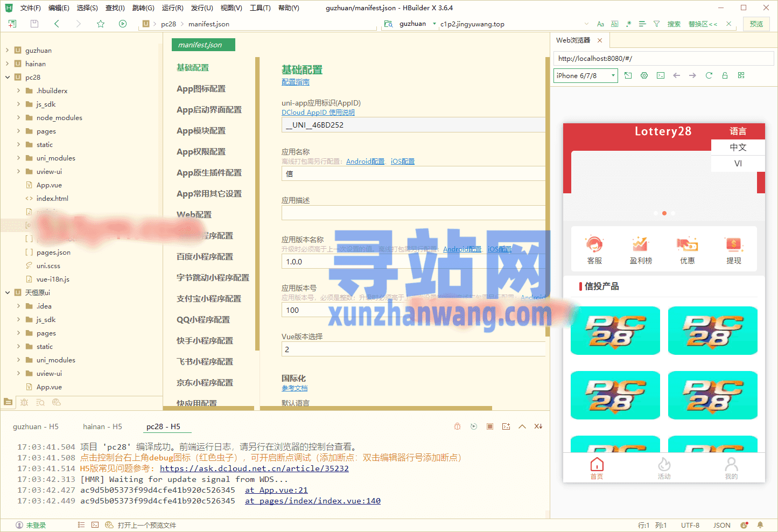Screen dimensions: 778x532
Task: Collapse the 天恒原ui project
Action: pos(8,292)
